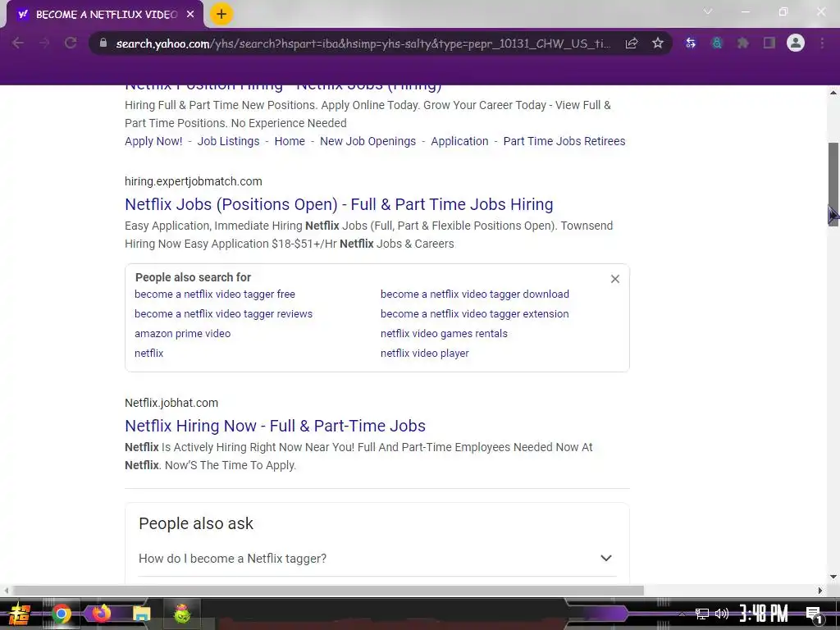Open the share page icon

(x=632, y=43)
